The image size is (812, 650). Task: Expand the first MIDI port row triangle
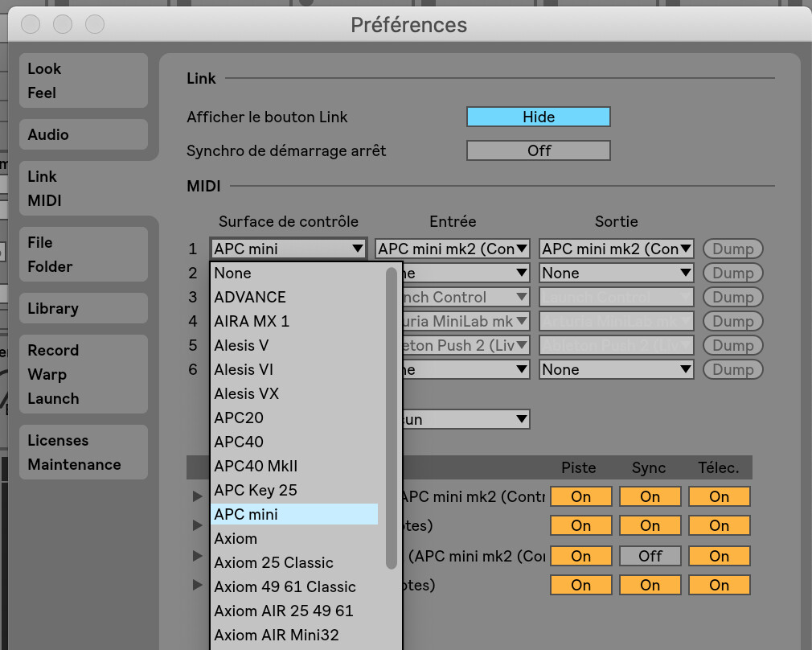tap(197, 496)
